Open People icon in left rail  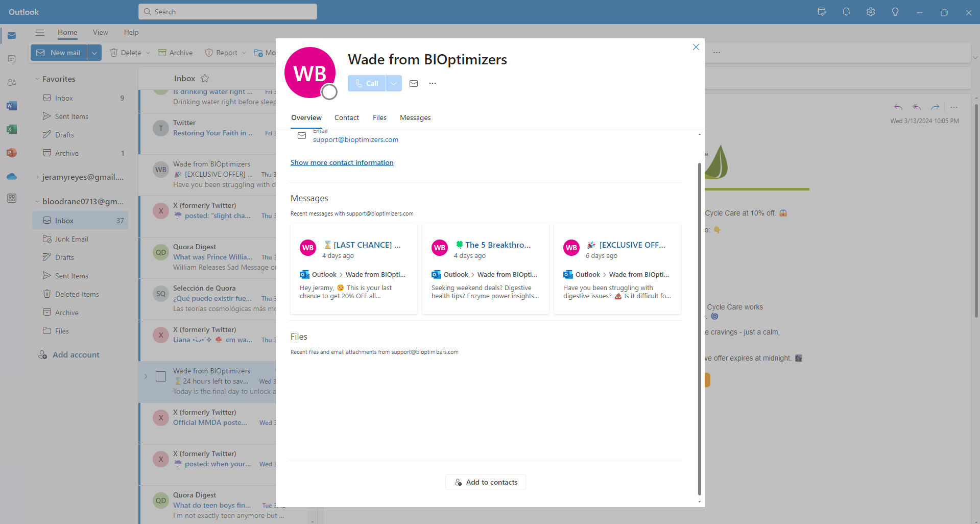coord(12,82)
